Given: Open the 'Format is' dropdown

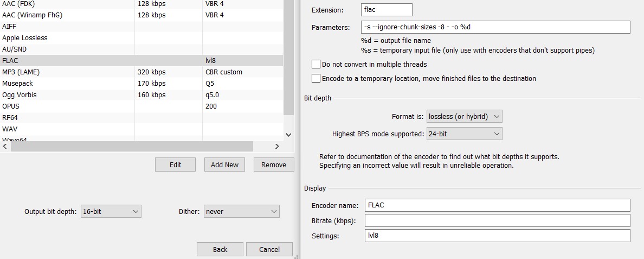Looking at the screenshot, I should pos(464,117).
